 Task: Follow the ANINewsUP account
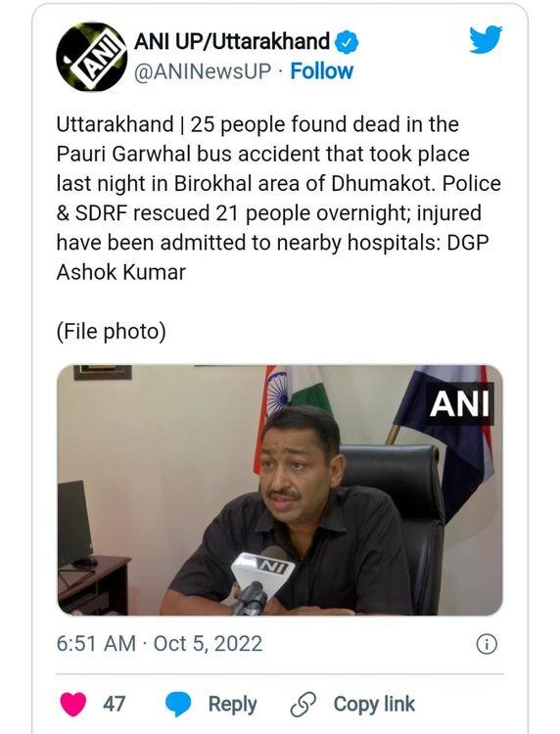click(322, 71)
